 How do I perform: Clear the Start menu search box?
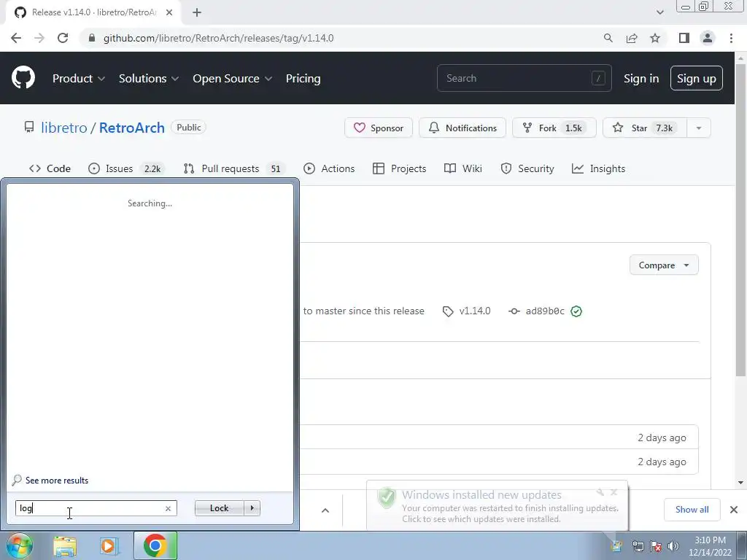point(168,508)
